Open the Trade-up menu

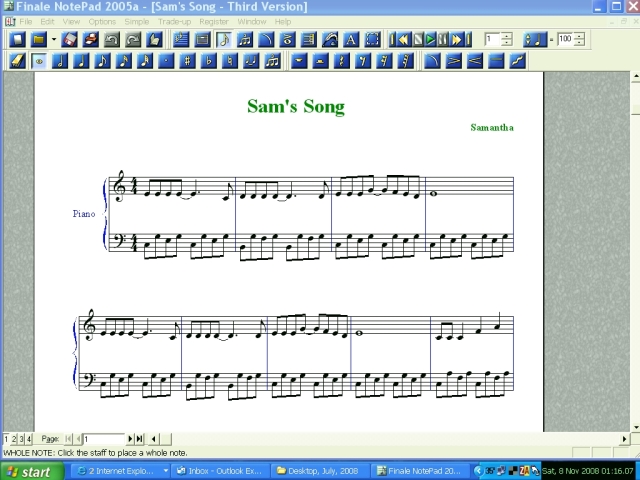pos(173,21)
